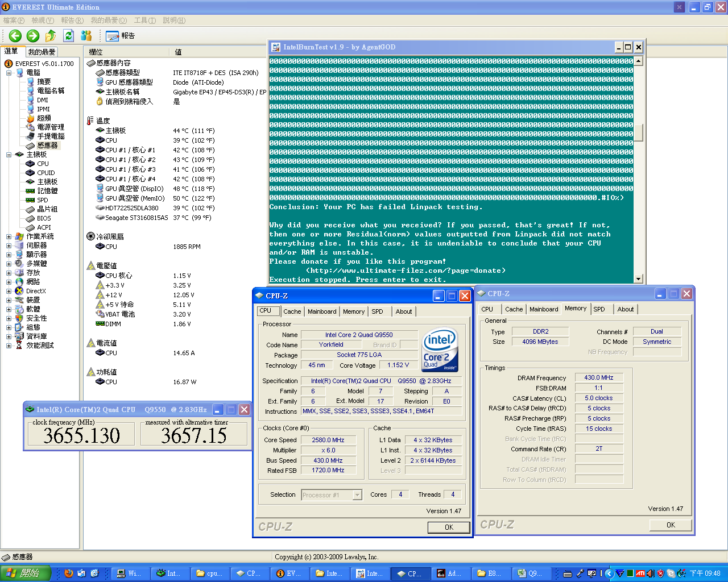Screen dimensions: 728x582
Task: Click the system tray clock 下午 09:48
Action: tap(705, 573)
